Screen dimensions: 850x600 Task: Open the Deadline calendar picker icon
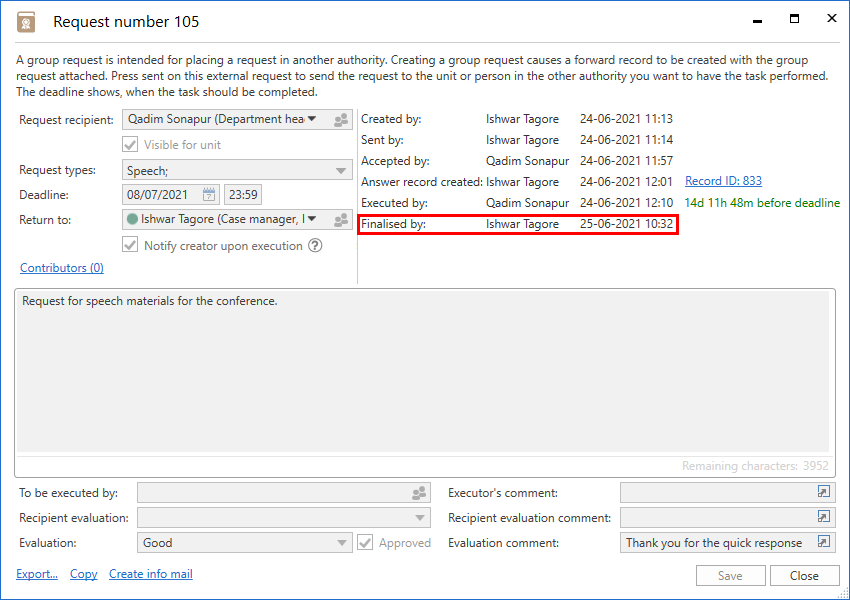[209, 195]
